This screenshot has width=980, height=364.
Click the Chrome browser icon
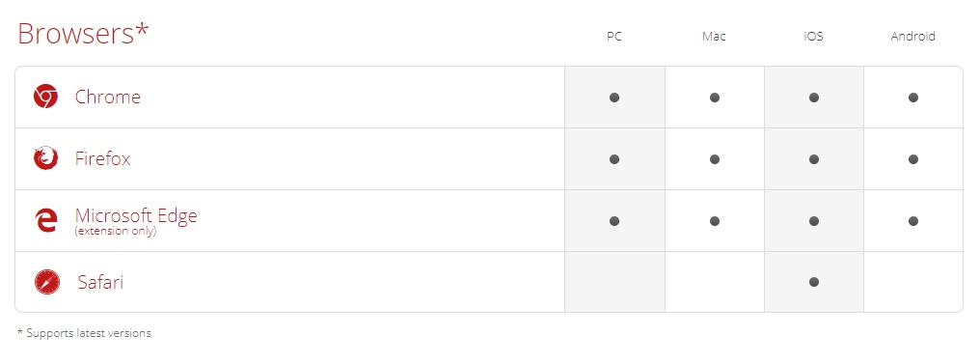(x=45, y=97)
